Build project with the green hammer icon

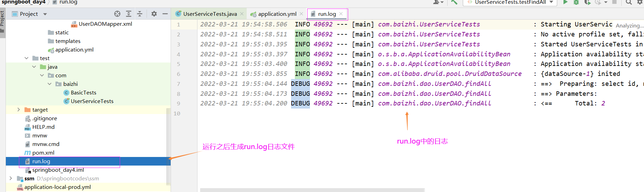[454, 2]
